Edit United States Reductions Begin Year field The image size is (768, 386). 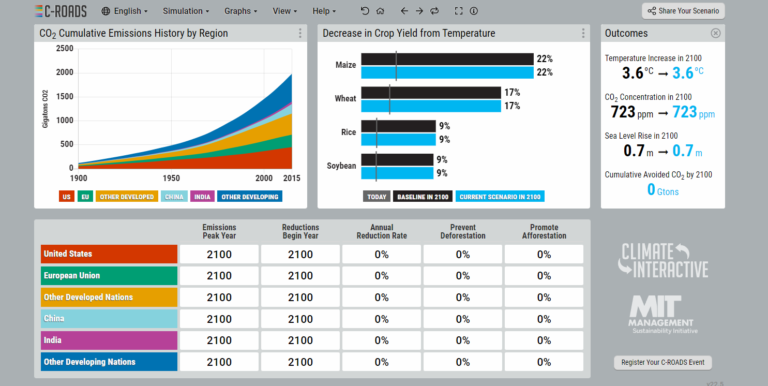300,254
